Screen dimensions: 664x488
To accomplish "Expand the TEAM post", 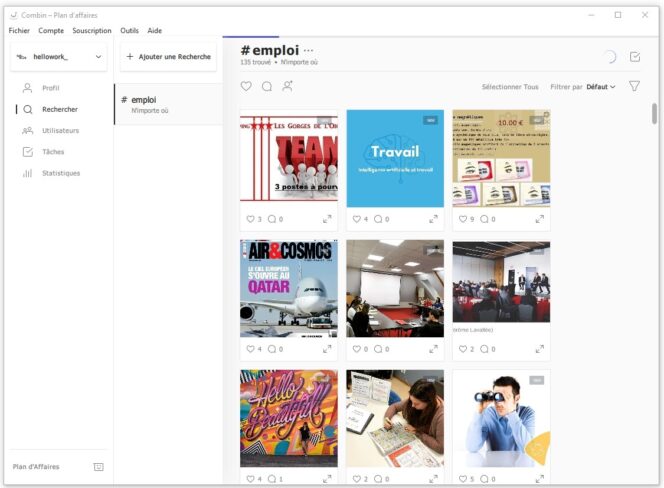I will 327,219.
